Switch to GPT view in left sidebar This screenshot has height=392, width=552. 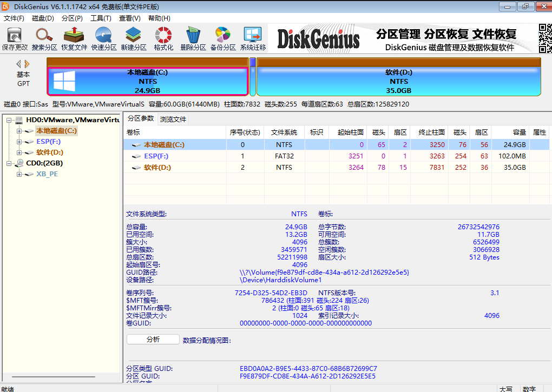pos(23,84)
